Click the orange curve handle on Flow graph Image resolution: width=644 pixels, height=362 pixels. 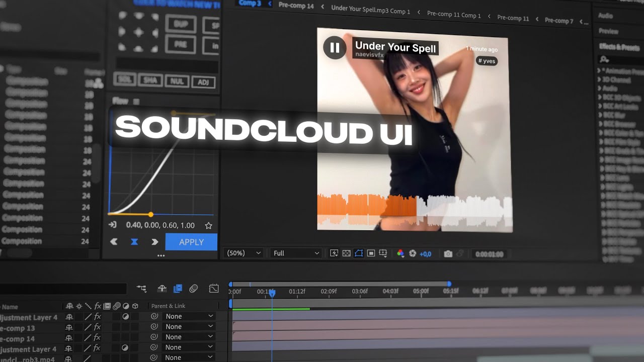(150, 215)
